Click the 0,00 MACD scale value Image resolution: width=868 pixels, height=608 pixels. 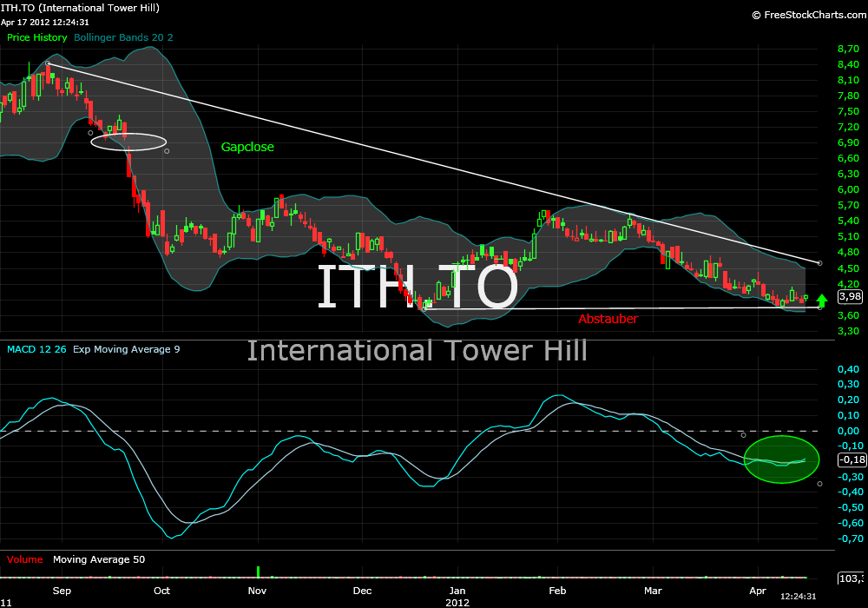[849, 431]
